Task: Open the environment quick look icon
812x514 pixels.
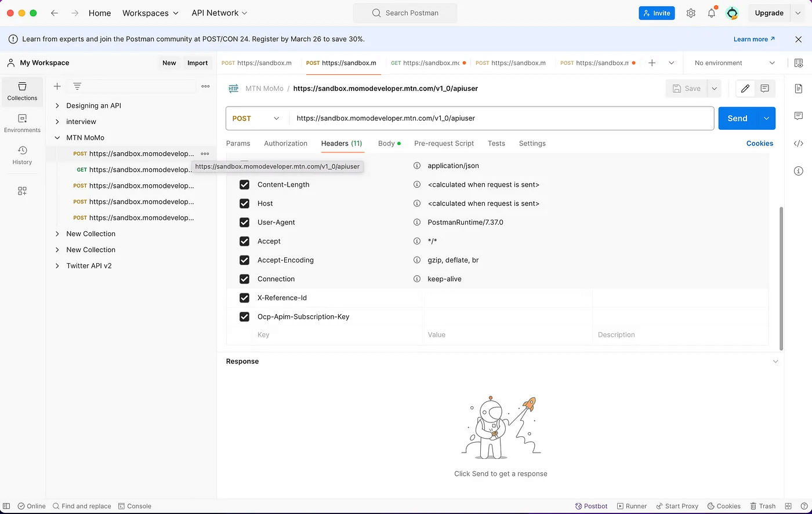Action: point(799,63)
